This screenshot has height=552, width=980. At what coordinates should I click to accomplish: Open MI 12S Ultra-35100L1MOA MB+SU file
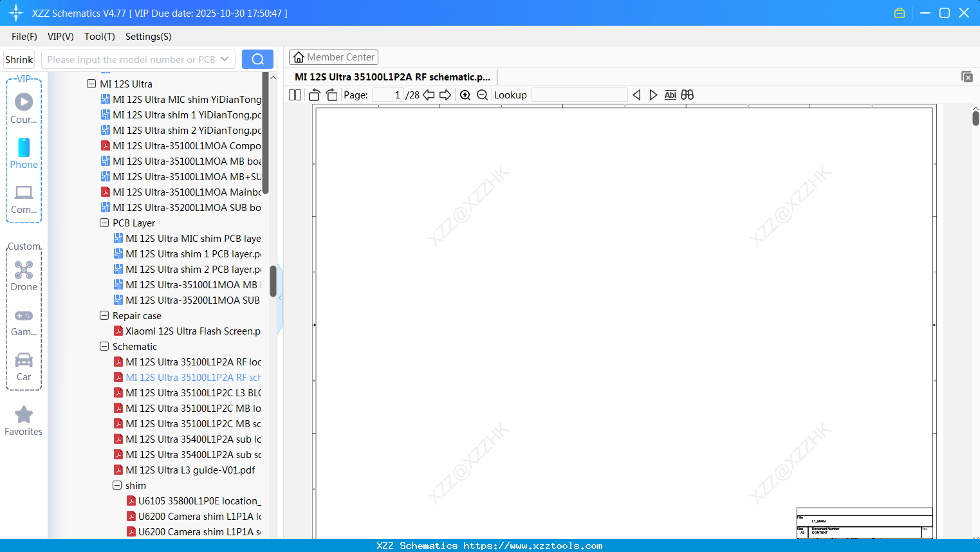187,177
